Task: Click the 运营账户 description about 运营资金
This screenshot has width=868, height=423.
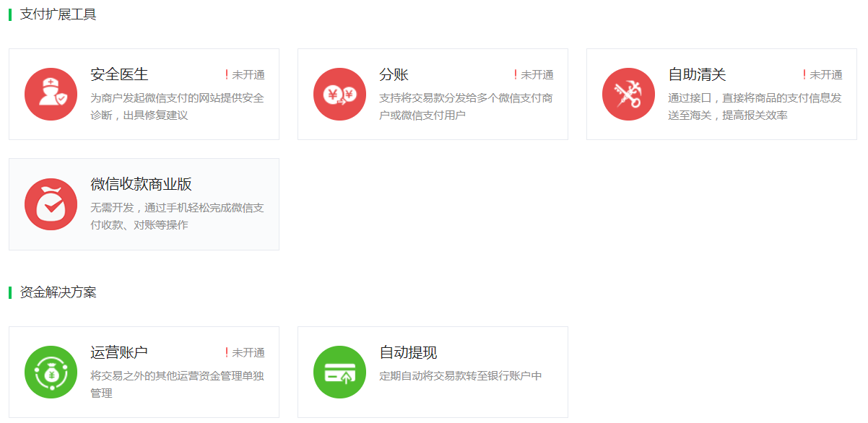Action: (177, 384)
